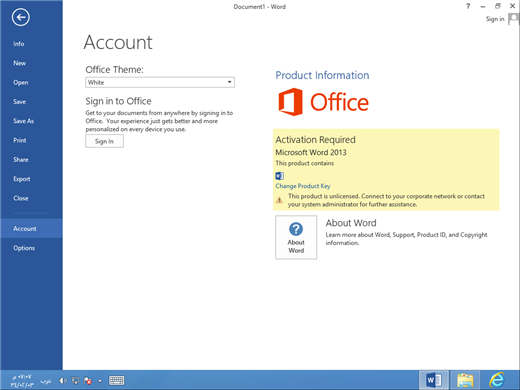Click the Activation Required text
The height and width of the screenshot is (390, 520).
315,140
